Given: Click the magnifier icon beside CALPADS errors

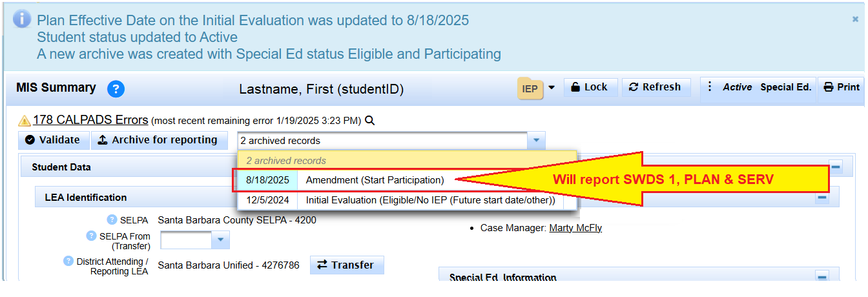Looking at the screenshot, I should (x=370, y=120).
